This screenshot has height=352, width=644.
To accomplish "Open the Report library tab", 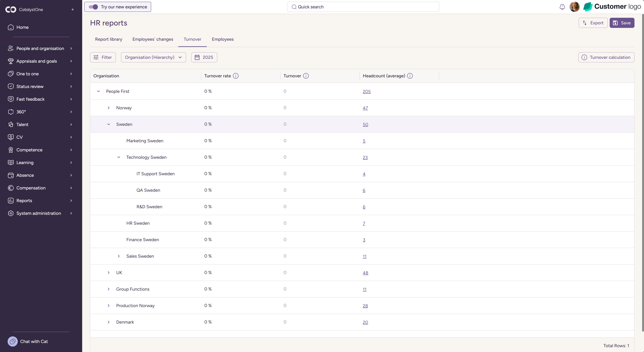I will [109, 39].
